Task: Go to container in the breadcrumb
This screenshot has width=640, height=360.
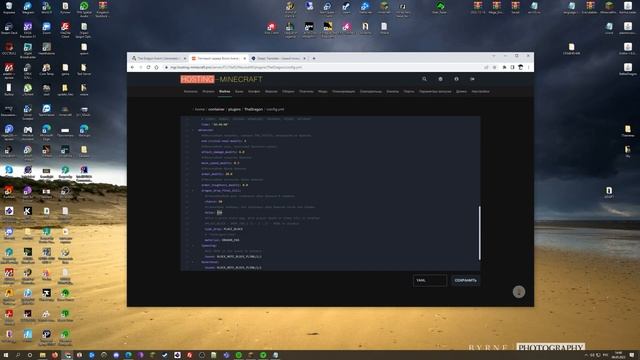Action: point(216,109)
